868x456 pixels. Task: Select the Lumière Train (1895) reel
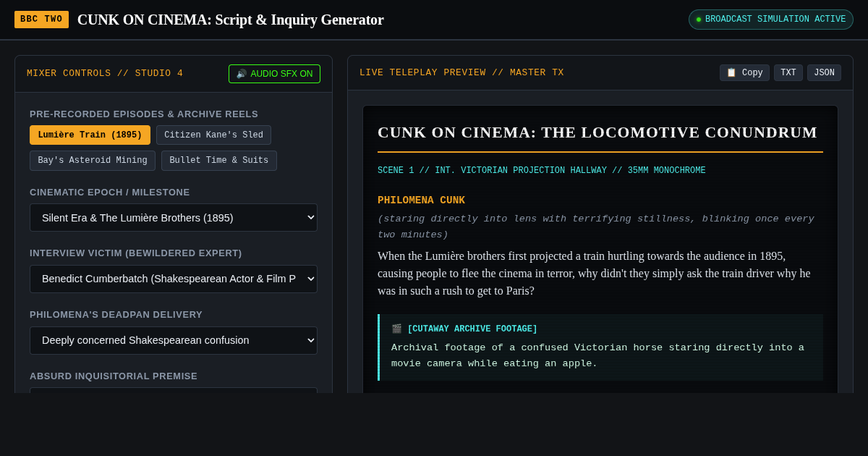tap(90, 135)
